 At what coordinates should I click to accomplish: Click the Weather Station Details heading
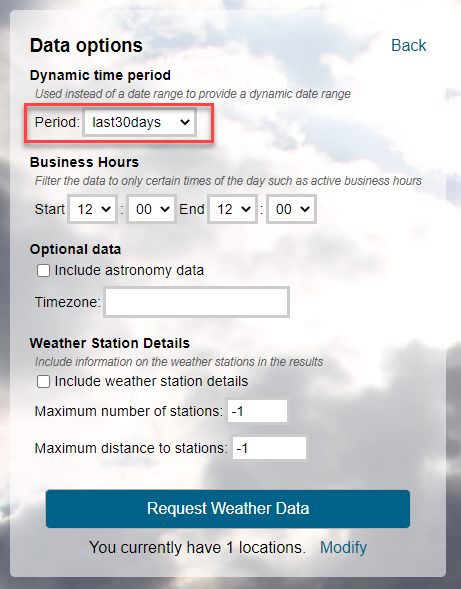point(110,343)
